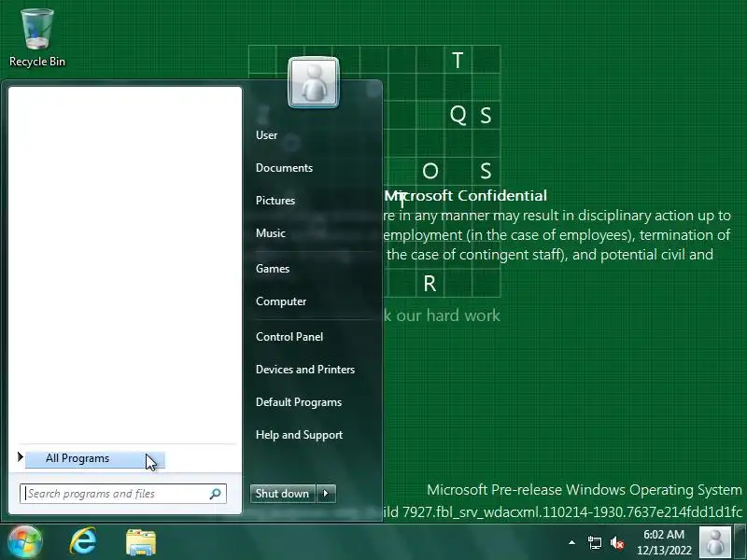The width and height of the screenshot is (747, 560).
Task: Open Pictures from Start menu
Action: coord(275,201)
